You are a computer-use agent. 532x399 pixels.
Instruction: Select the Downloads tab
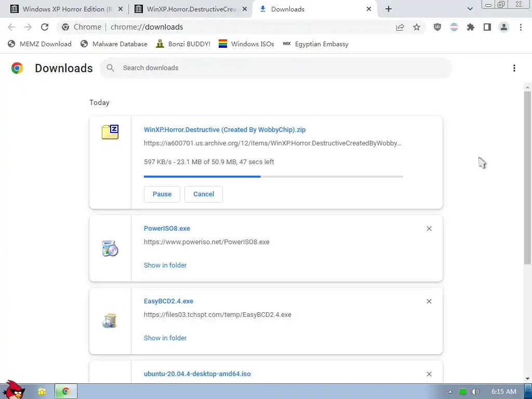click(288, 9)
